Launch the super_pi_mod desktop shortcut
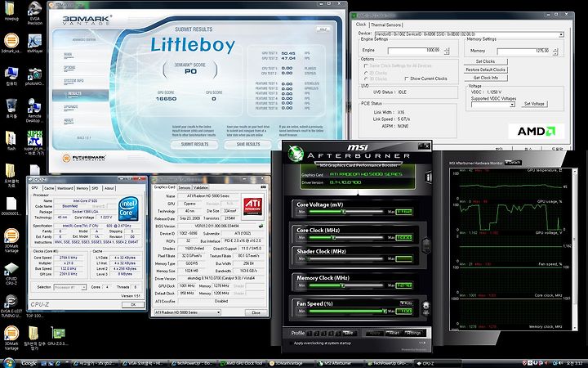The height and width of the screenshot is (368, 588). [x=34, y=142]
